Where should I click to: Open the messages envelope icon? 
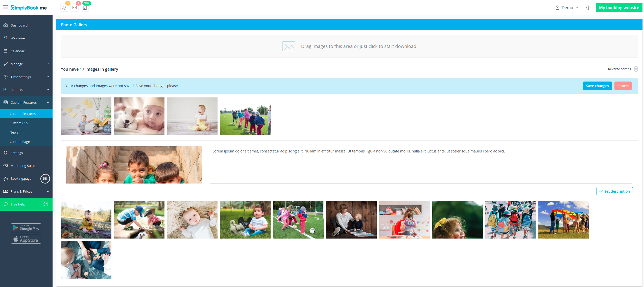click(75, 8)
